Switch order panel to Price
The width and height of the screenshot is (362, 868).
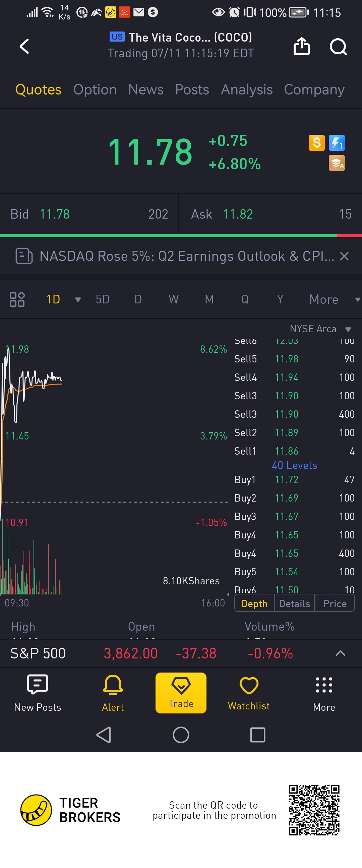(x=335, y=603)
